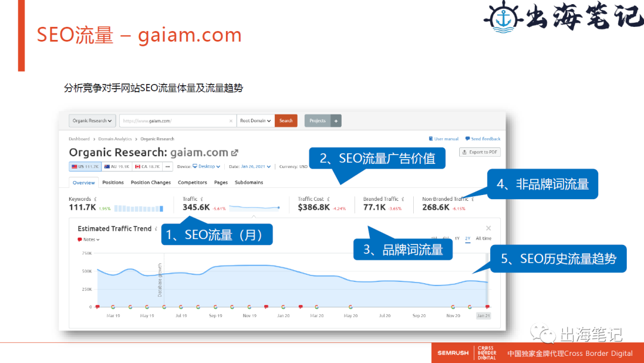Select the 1Y time range
The image size is (644, 363).
[x=457, y=238]
